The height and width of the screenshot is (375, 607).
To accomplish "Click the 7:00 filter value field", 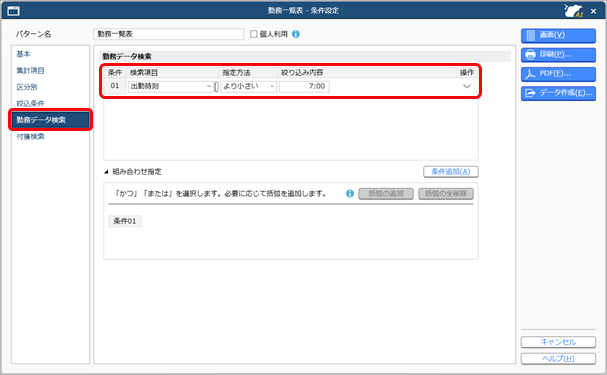I will click(x=304, y=86).
